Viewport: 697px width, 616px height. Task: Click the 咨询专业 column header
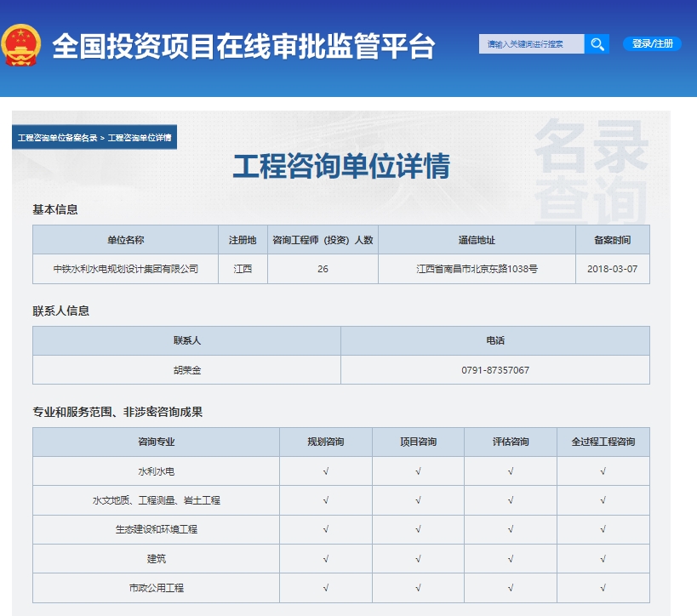point(156,442)
